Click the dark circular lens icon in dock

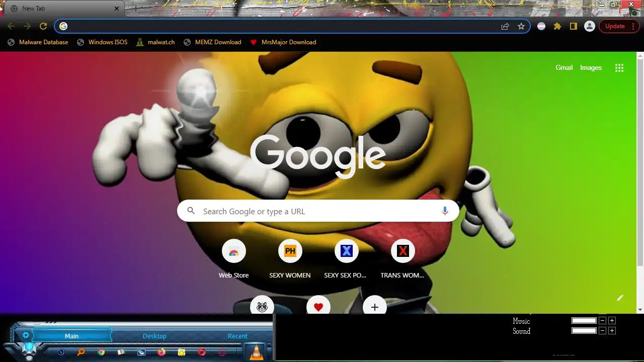[x=61, y=352]
